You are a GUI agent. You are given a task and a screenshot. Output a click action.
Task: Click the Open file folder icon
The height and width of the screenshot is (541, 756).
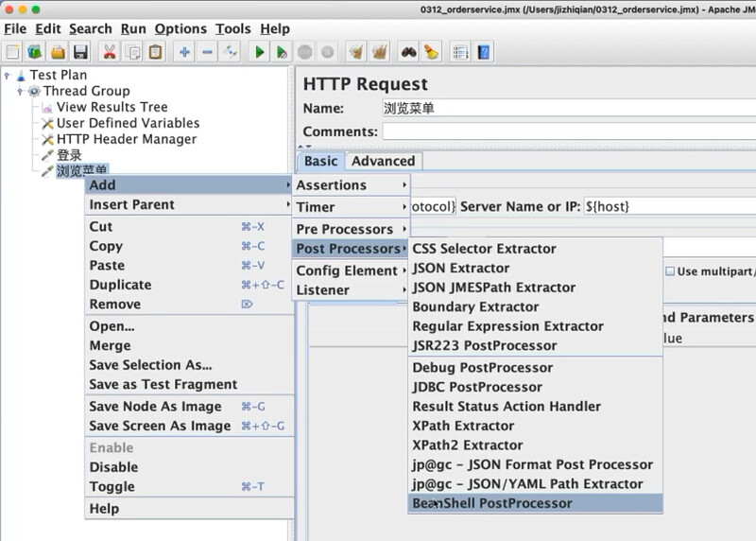point(58,52)
